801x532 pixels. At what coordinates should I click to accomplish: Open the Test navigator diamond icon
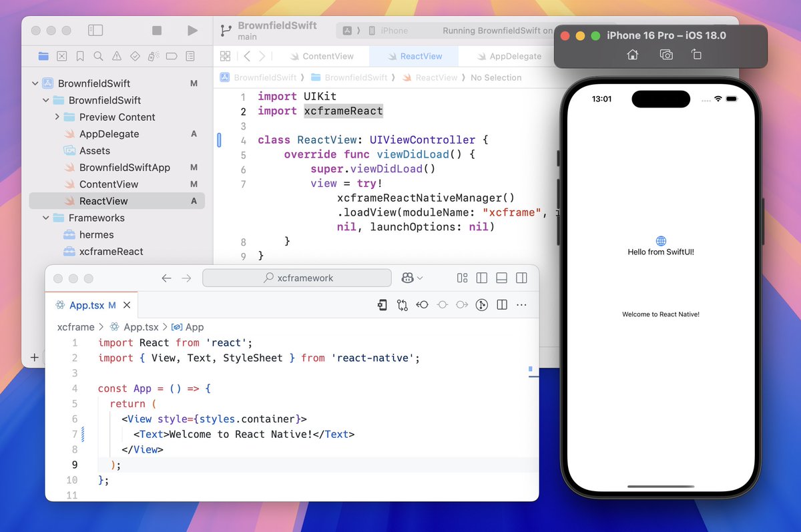click(135, 56)
